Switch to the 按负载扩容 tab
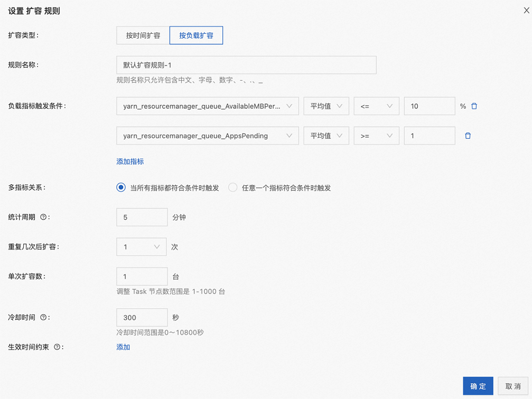The image size is (532, 399). (196, 35)
